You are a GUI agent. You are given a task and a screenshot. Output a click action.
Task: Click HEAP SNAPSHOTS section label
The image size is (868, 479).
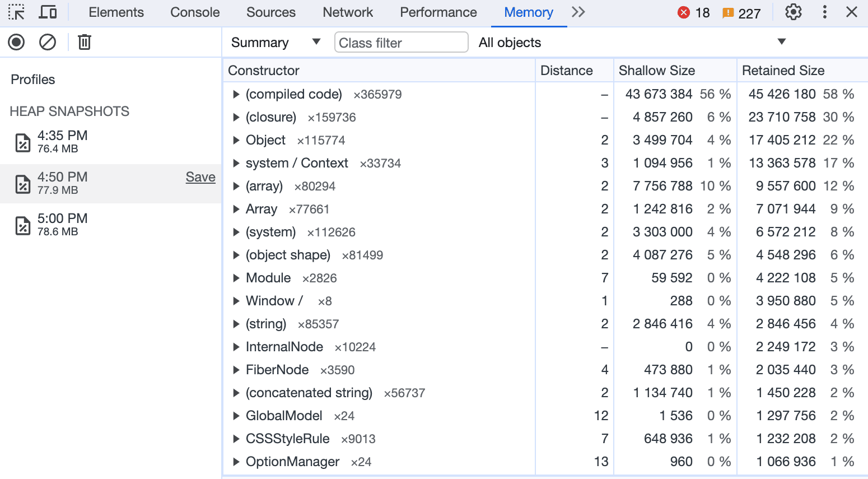pyautogui.click(x=69, y=111)
